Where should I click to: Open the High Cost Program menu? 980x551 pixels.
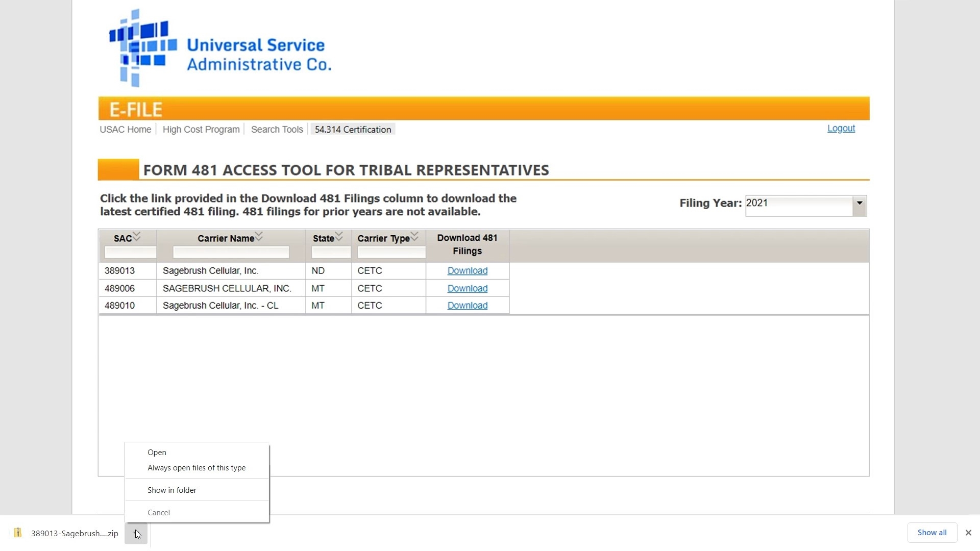201,130
